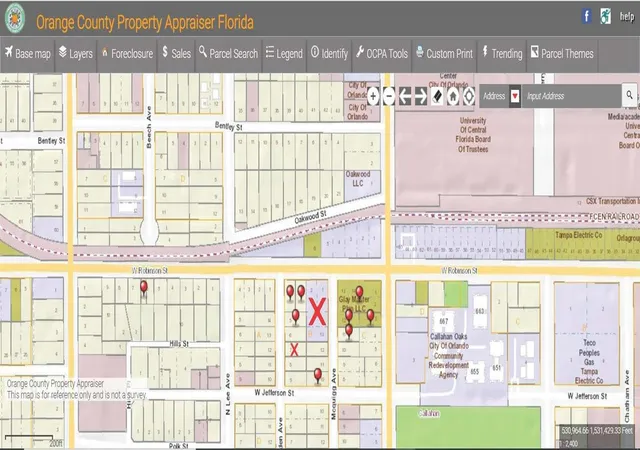Click the 200ft scale bar

pos(33,440)
